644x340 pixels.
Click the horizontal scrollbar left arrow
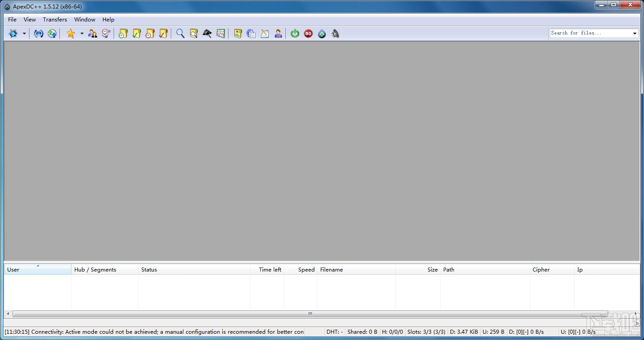click(x=8, y=314)
